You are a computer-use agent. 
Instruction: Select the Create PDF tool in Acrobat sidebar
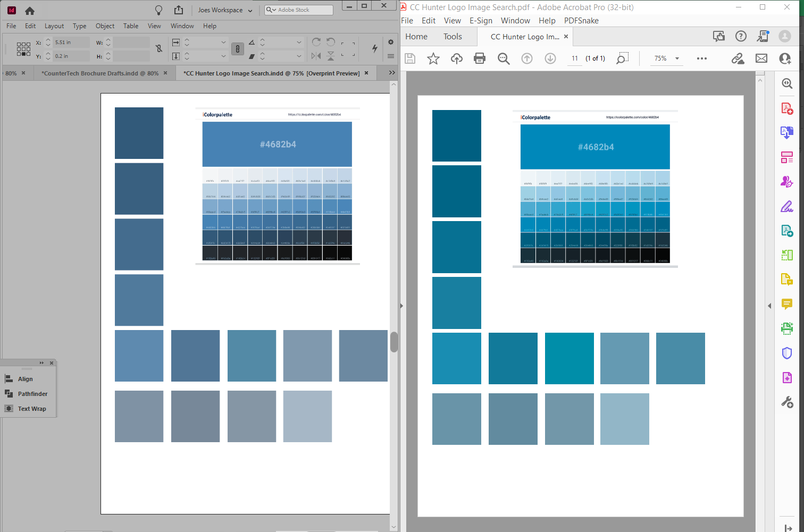(x=787, y=108)
